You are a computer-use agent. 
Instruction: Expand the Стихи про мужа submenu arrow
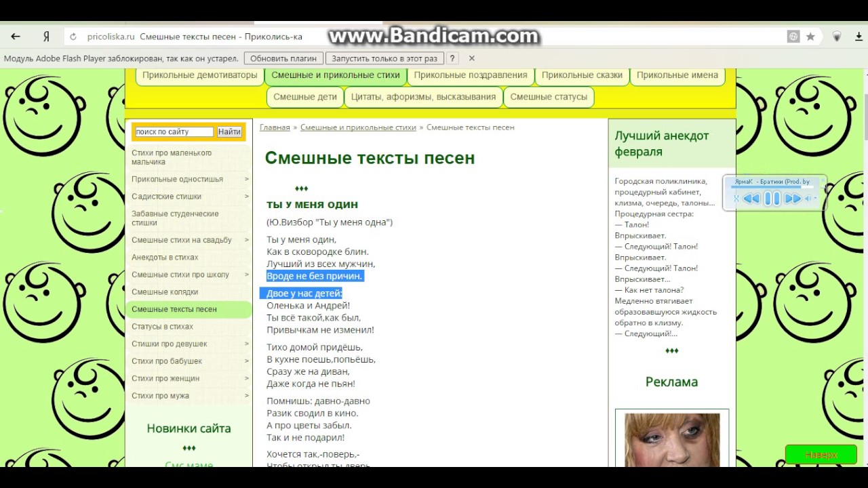[246, 396]
